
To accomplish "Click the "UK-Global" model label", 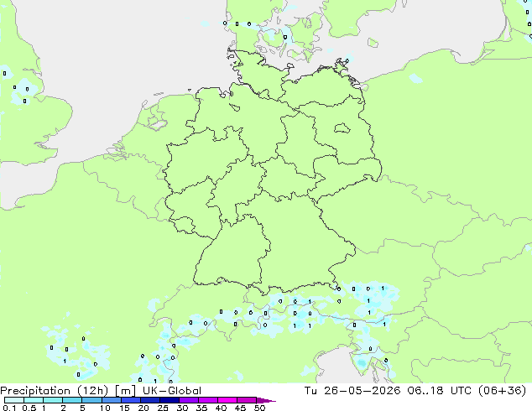I will 172,391.
